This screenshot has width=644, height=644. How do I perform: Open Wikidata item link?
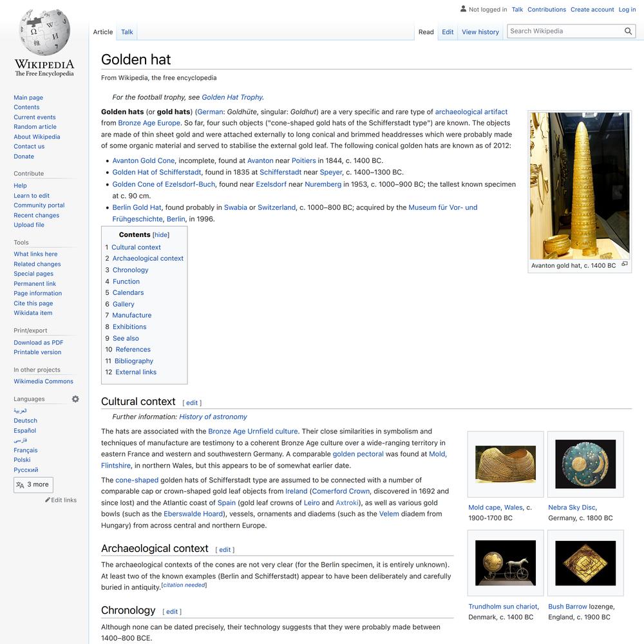(x=33, y=312)
